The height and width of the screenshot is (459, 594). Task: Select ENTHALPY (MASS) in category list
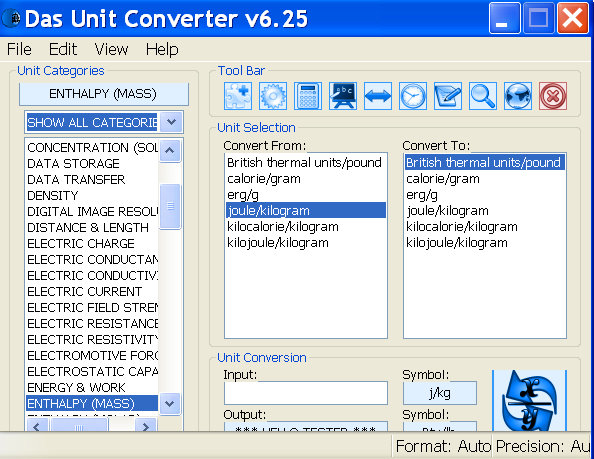(x=92, y=403)
